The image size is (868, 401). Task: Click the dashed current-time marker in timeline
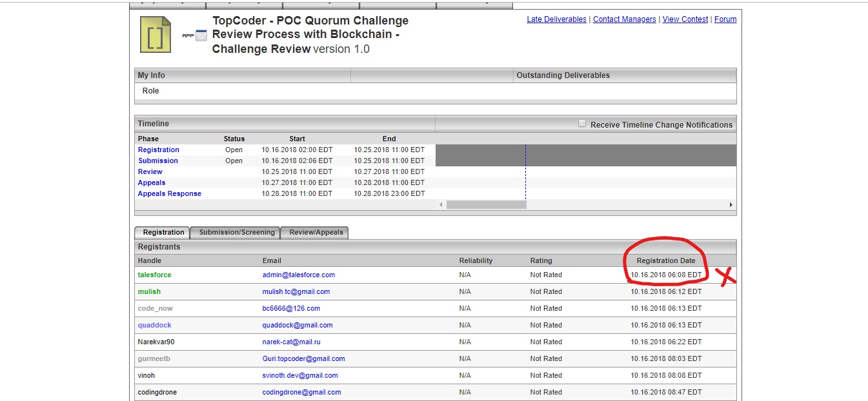pos(525,171)
